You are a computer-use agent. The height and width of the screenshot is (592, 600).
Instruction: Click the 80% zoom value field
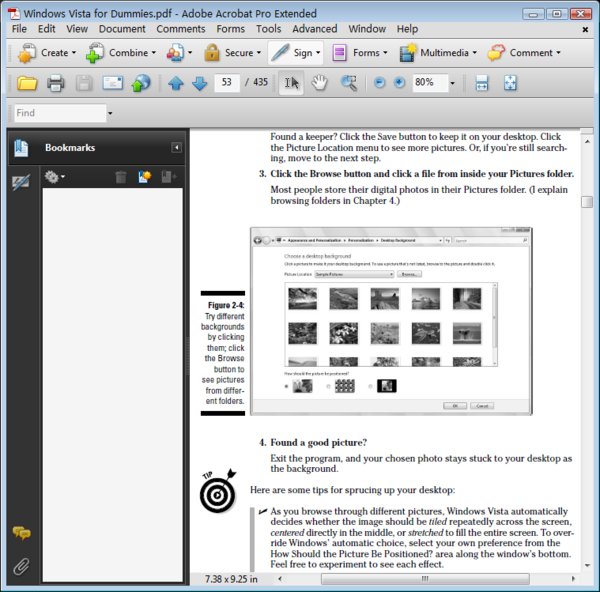(x=430, y=82)
